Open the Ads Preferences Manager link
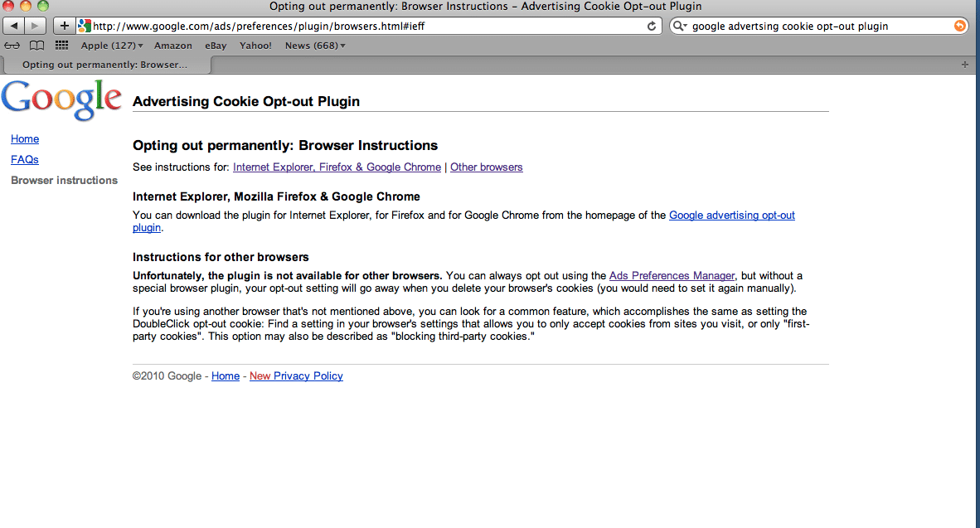 tap(672, 275)
